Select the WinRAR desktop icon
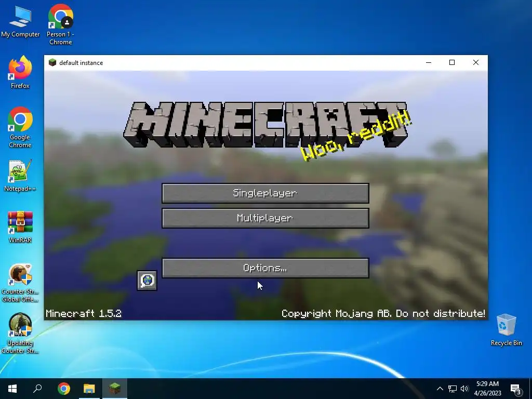 [20, 227]
